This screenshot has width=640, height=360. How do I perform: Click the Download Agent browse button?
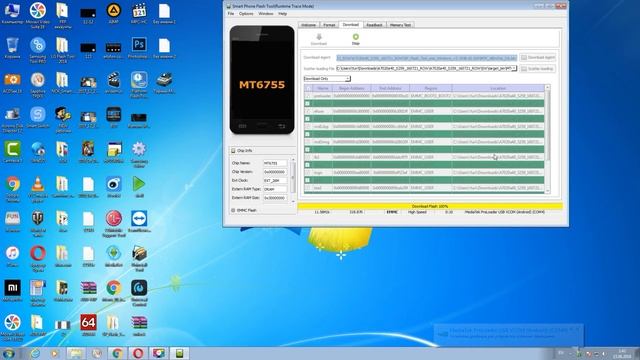(x=538, y=58)
